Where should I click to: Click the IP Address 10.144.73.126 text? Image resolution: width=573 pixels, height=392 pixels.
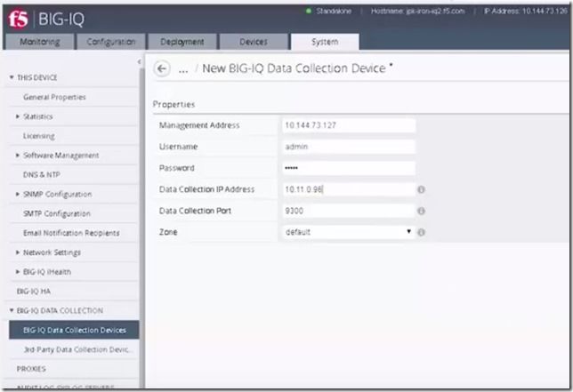click(x=526, y=12)
